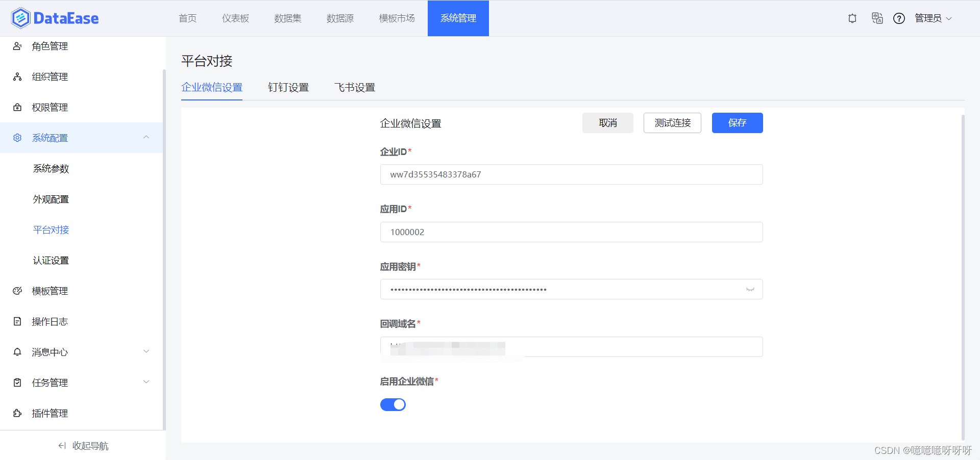The width and height of the screenshot is (980, 460).
Task: Click inside the 企业ID input field
Action: coord(571,174)
